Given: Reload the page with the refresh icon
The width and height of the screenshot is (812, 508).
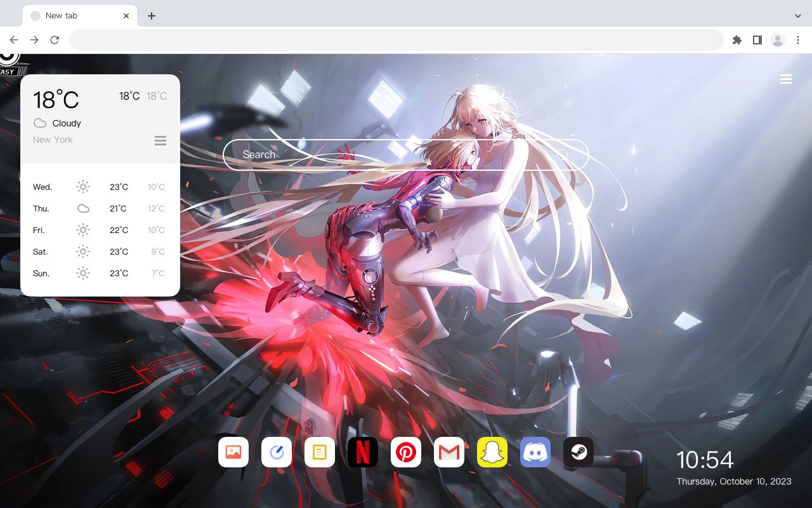Looking at the screenshot, I should click(x=55, y=40).
